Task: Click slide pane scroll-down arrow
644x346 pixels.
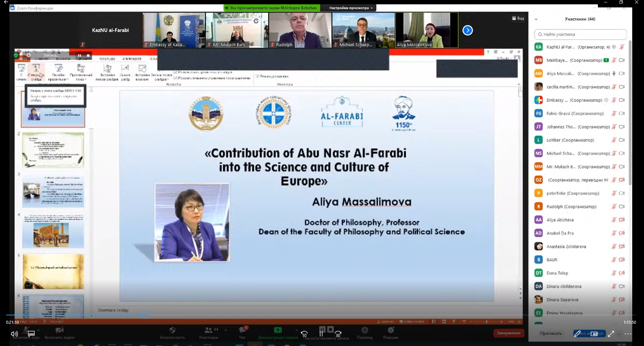Action: [x=91, y=316]
